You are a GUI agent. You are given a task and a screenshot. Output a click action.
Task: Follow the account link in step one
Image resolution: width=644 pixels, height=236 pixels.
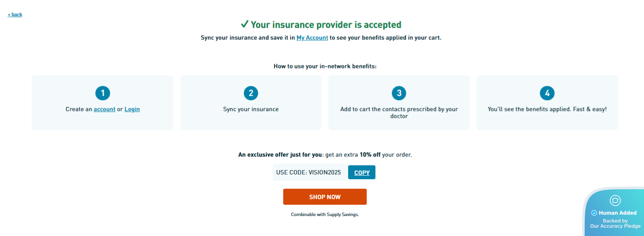[104, 109]
